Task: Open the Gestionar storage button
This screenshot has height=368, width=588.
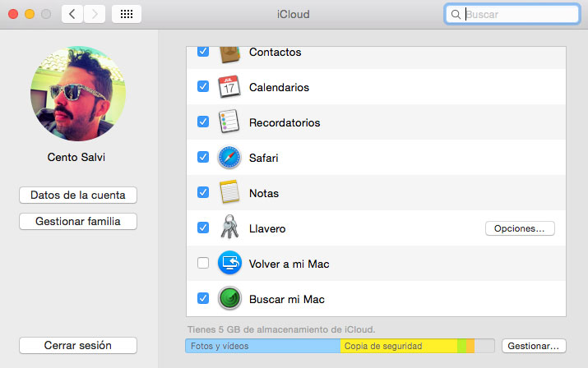Action: point(534,346)
